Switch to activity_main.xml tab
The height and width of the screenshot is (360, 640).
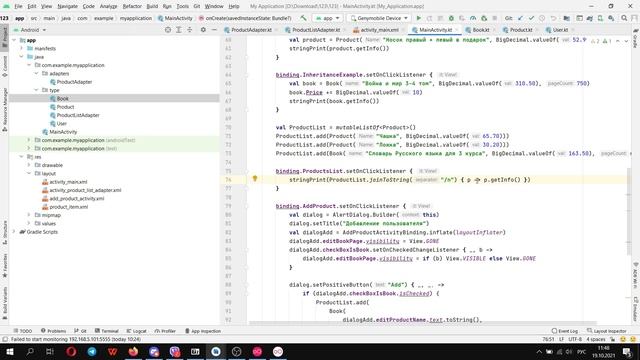coord(379,30)
